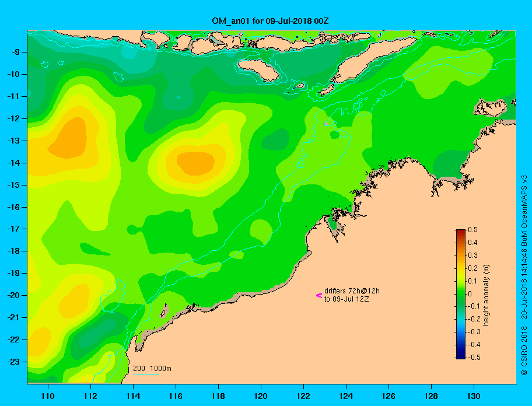Click longitude label '118'
This screenshot has width=532, height=406.
pyautogui.click(x=218, y=396)
